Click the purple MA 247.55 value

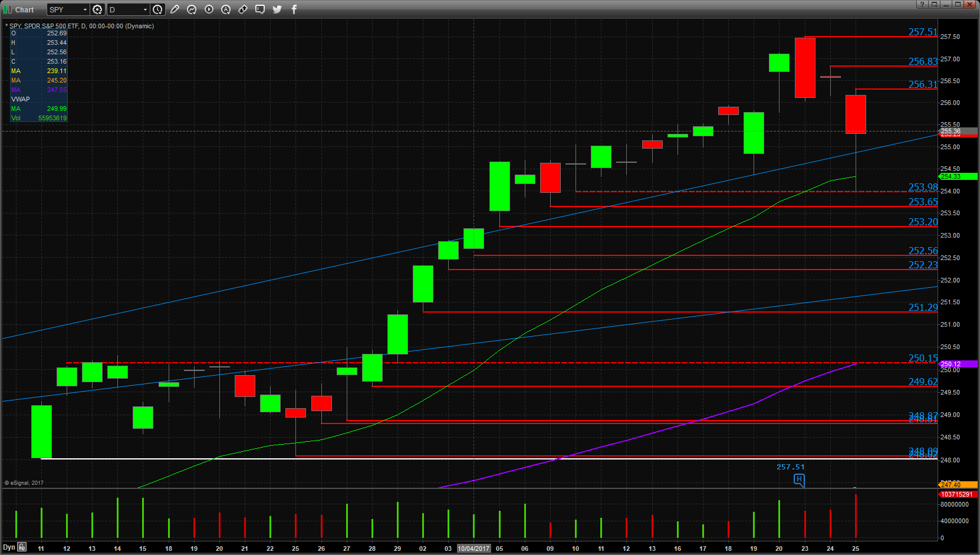tap(57, 90)
